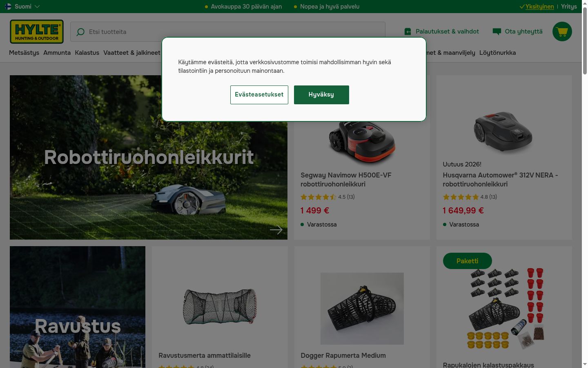Screen dimensions: 588x368
Task: Click the 1 649,99 € price
Action: [463, 211]
